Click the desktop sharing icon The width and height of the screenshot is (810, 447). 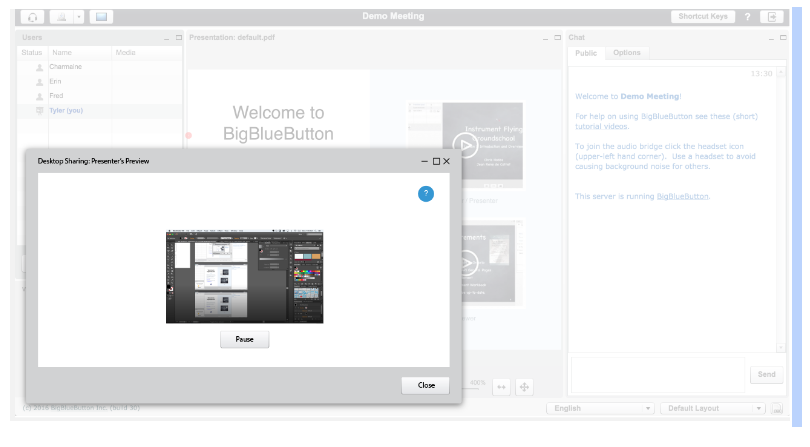click(101, 17)
